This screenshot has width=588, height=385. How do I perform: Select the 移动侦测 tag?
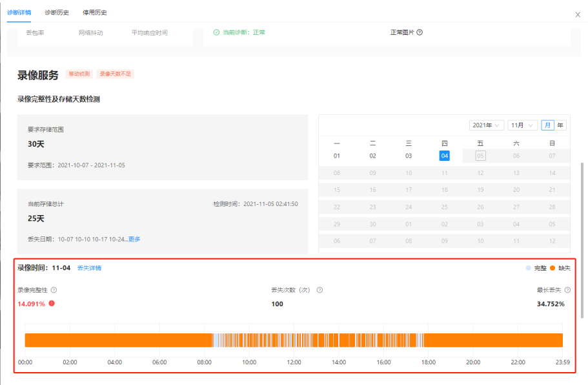tap(79, 74)
